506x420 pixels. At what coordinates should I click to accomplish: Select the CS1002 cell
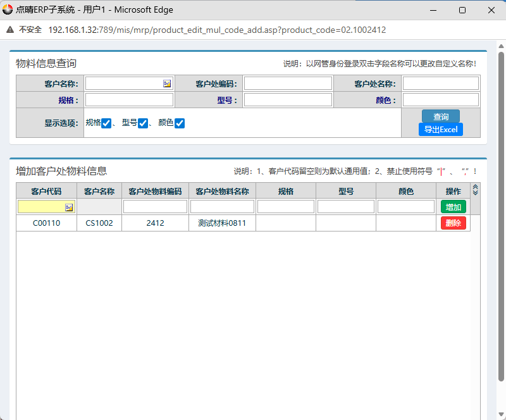point(99,223)
